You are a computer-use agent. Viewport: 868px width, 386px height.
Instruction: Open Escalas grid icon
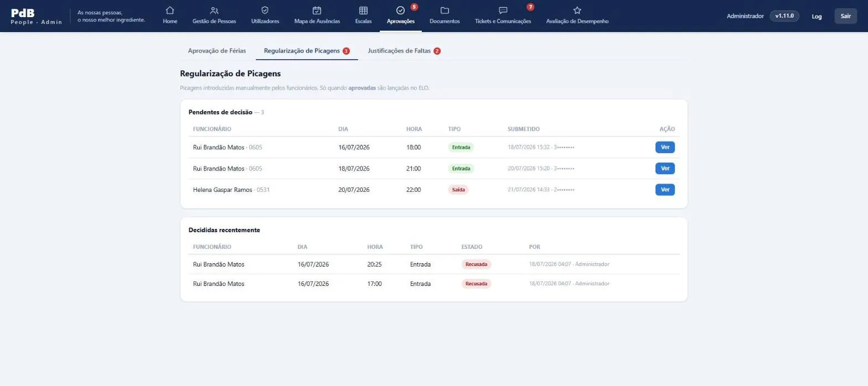363,11
